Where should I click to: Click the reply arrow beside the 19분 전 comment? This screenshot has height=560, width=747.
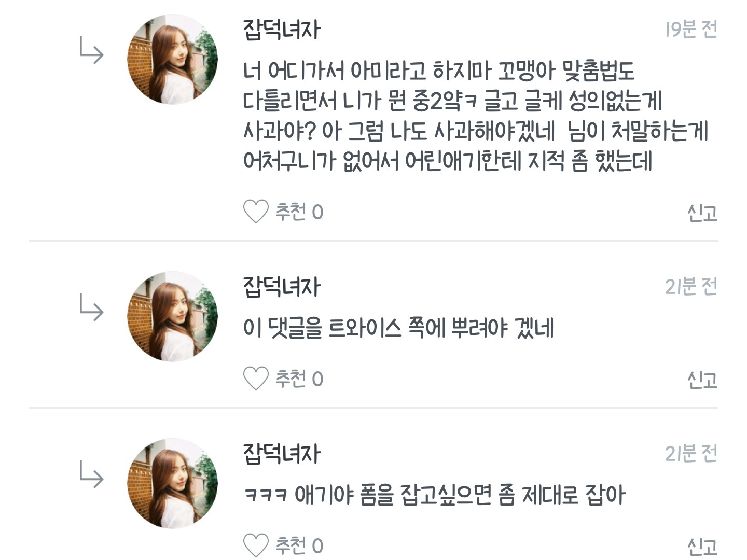pos(91,51)
